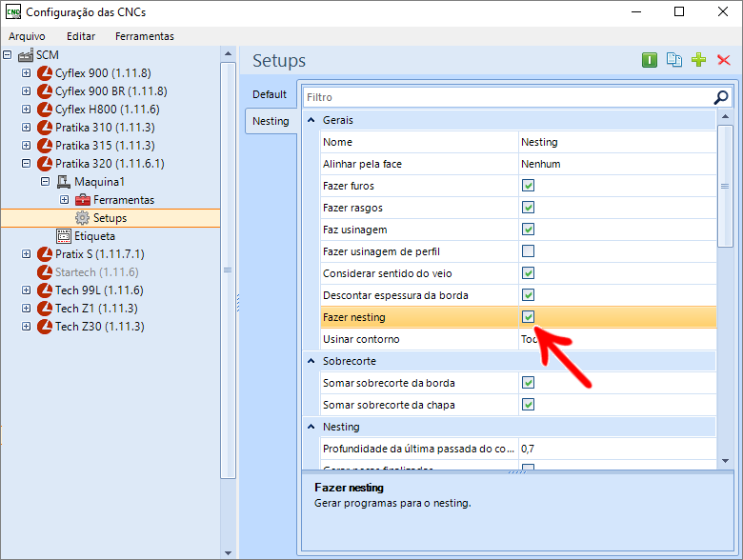Collapse the Pratika 320 tree node
The height and width of the screenshot is (560, 743).
[x=27, y=164]
